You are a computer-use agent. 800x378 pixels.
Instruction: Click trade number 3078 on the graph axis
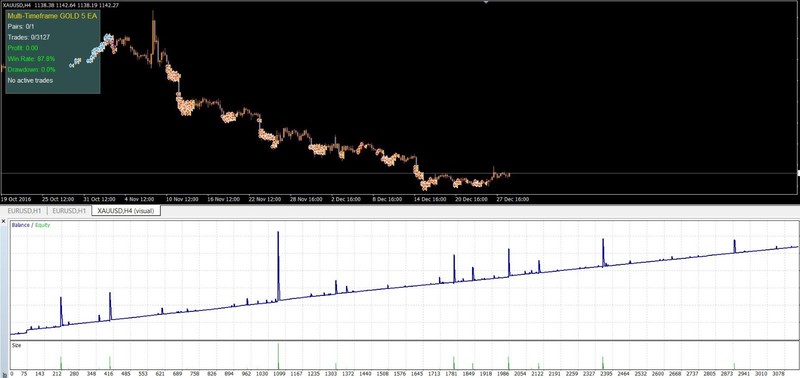(780, 374)
